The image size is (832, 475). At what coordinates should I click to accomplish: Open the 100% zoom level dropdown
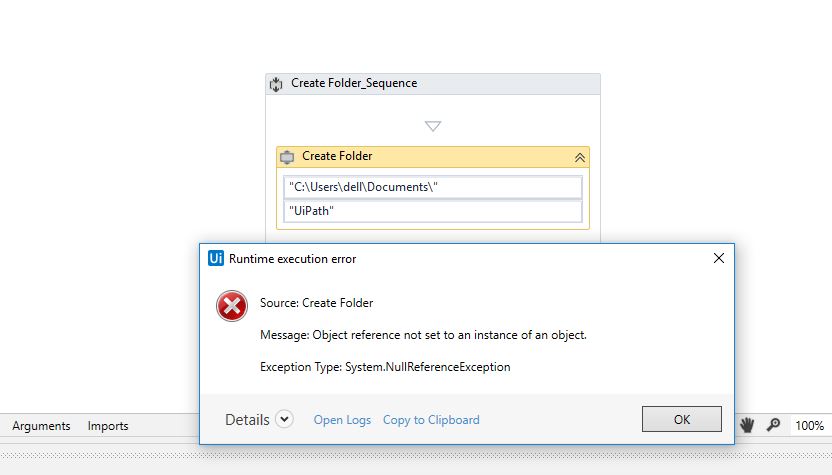pyautogui.click(x=809, y=425)
